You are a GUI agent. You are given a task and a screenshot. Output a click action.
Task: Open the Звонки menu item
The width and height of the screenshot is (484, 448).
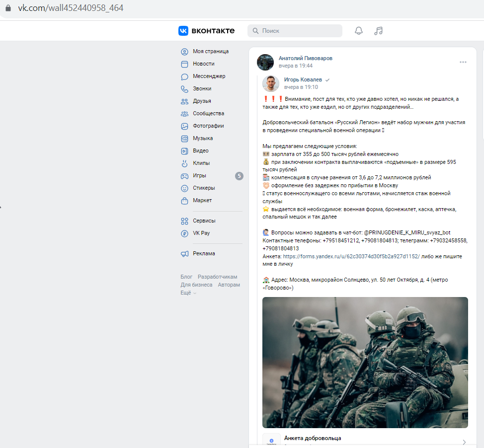(202, 88)
